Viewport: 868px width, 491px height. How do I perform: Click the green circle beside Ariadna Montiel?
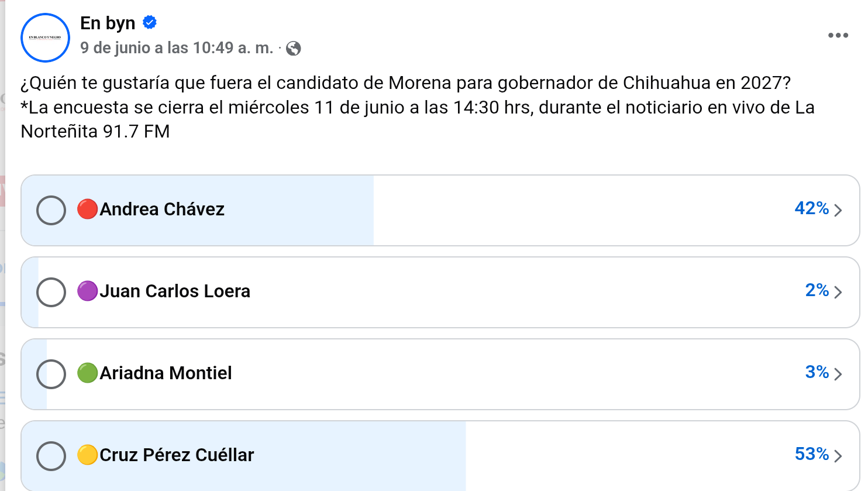(87, 373)
